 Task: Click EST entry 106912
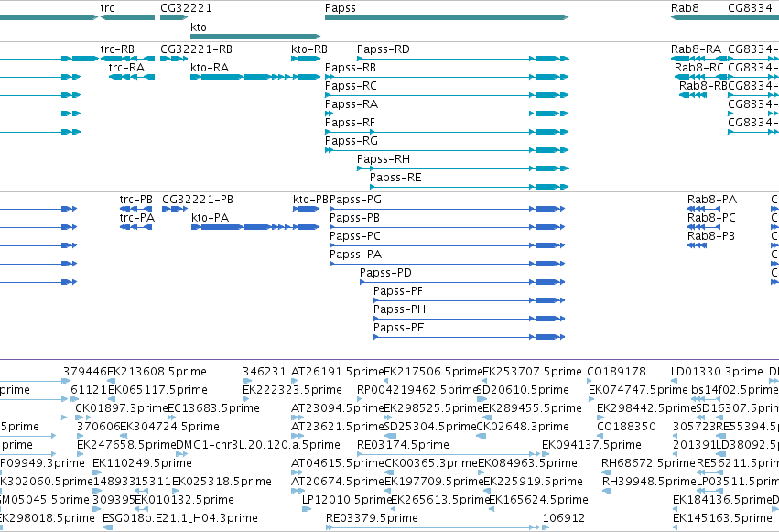coord(564,519)
